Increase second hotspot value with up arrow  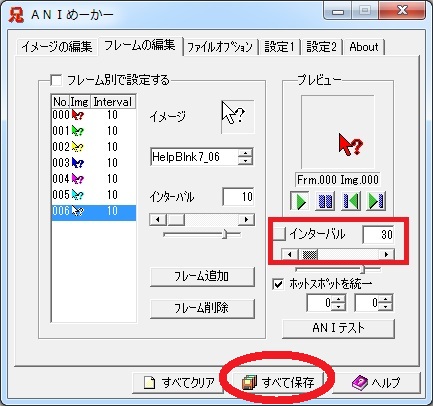coord(386,299)
